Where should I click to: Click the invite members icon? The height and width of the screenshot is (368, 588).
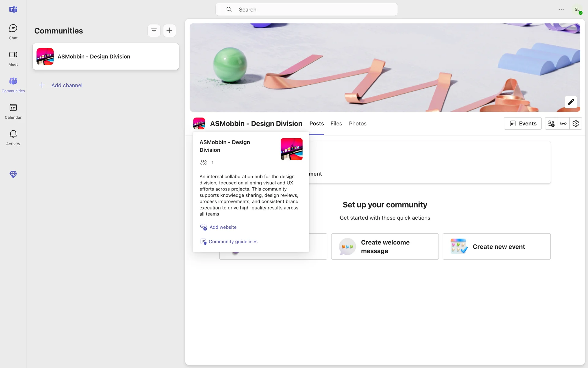pyautogui.click(x=551, y=124)
